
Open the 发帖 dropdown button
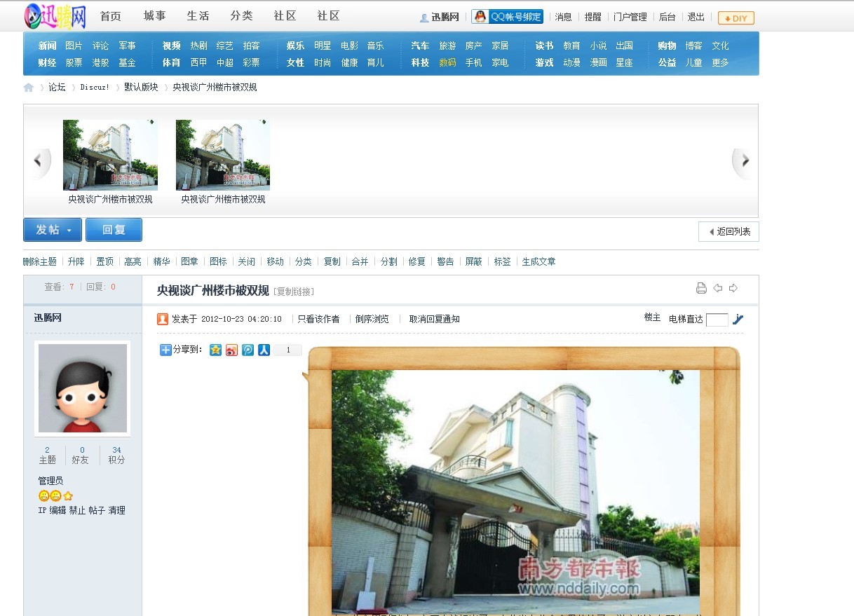coord(53,230)
